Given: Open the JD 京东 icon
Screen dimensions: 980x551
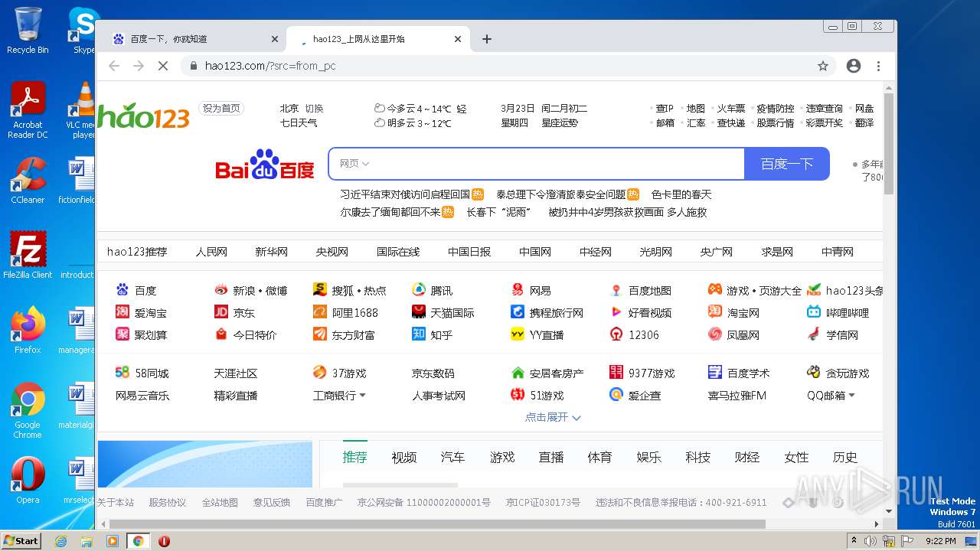Looking at the screenshot, I should coord(221,312).
